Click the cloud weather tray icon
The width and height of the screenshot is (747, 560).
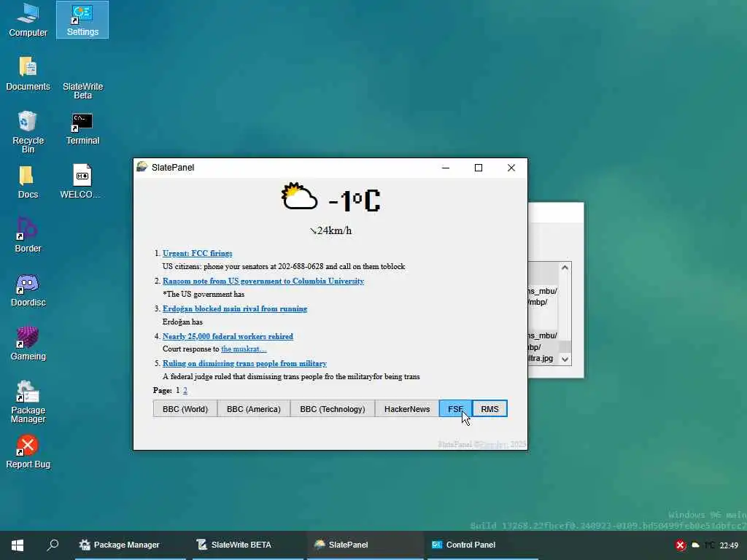point(695,545)
